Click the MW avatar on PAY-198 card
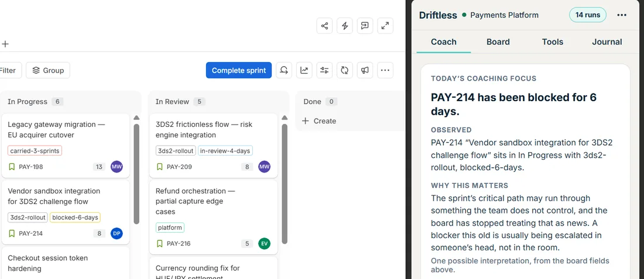Image resolution: width=644 pixels, height=279 pixels. (117, 167)
